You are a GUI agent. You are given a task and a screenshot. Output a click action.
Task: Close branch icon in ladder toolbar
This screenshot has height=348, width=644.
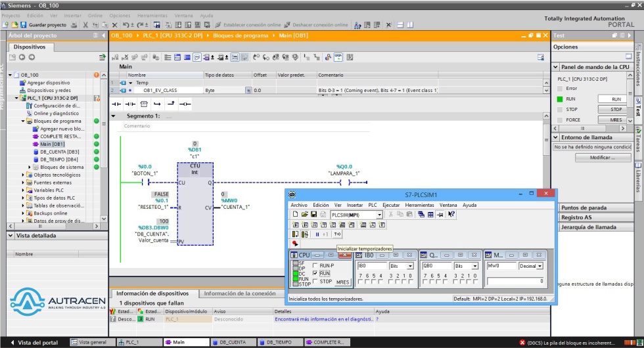(x=171, y=104)
